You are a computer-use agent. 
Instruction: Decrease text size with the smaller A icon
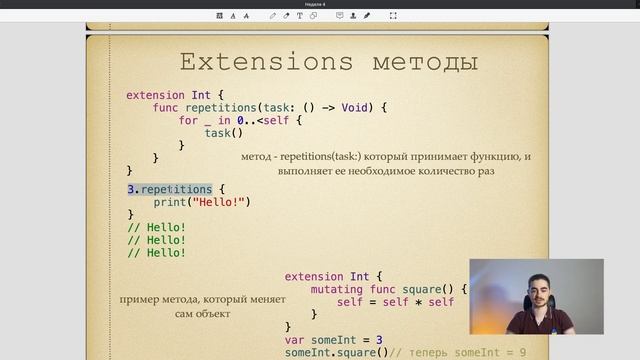(233, 16)
